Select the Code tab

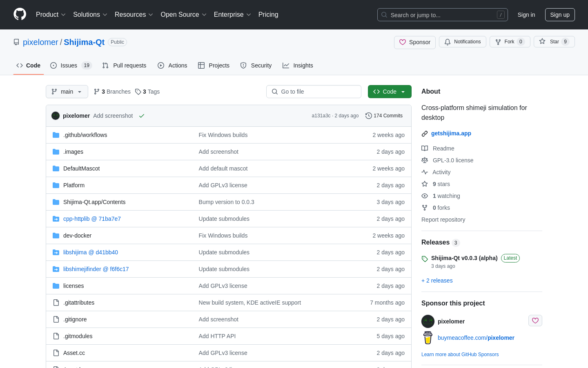(29, 65)
